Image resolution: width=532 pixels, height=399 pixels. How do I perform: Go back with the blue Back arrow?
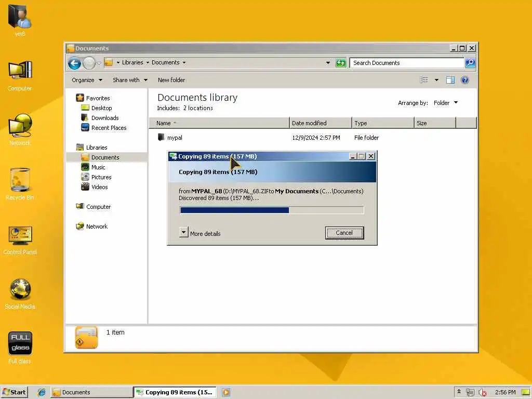pos(74,63)
